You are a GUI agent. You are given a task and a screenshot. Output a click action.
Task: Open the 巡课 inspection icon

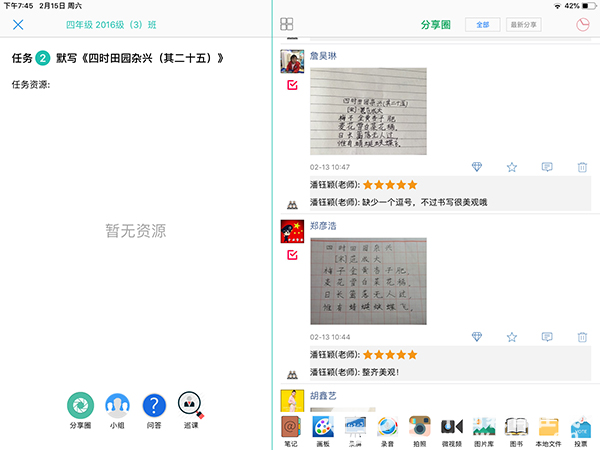point(191,404)
